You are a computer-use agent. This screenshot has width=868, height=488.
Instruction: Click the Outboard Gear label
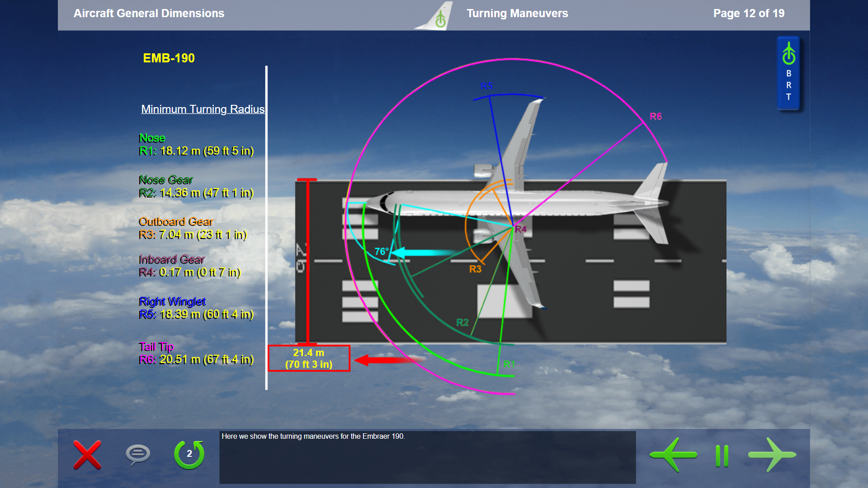[x=176, y=222]
